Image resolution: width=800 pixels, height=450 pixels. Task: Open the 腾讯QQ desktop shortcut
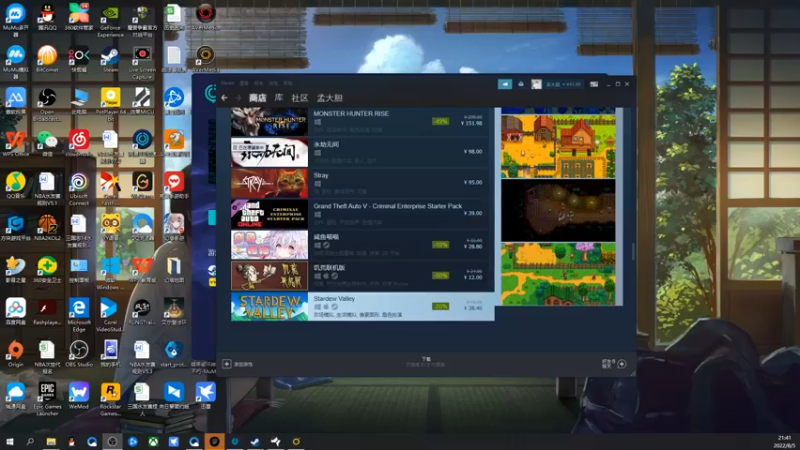point(47,17)
